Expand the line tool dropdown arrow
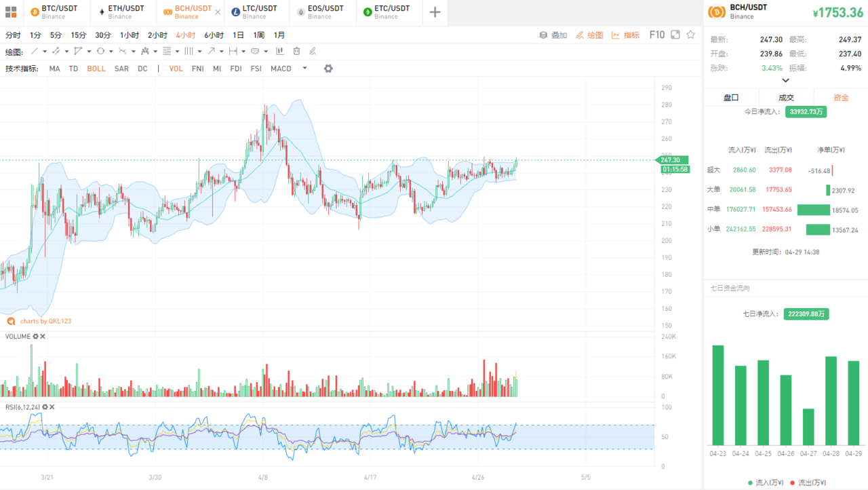The width and height of the screenshot is (868, 490). [45, 52]
